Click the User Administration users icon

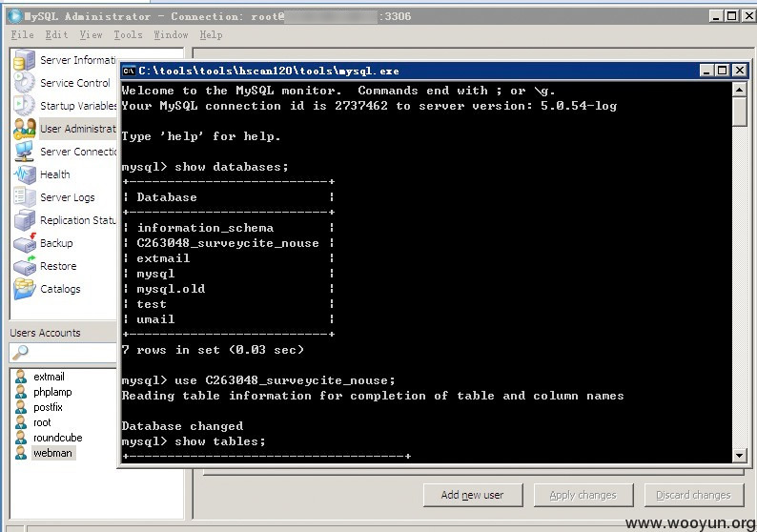[24, 129]
